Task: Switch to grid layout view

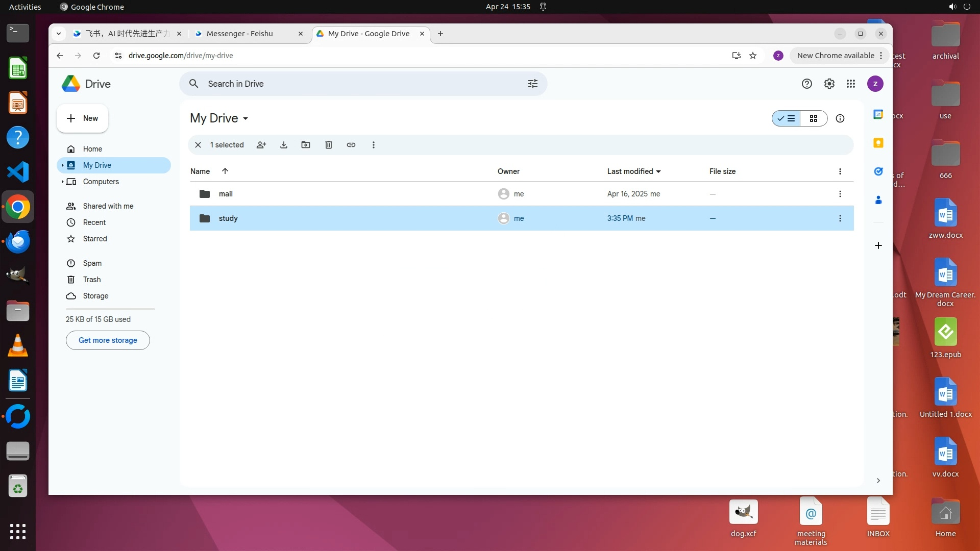Action: click(x=814, y=118)
